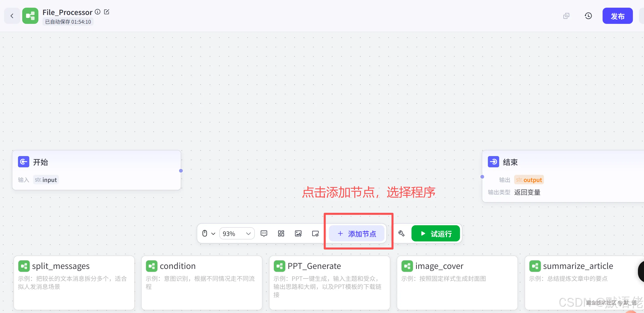Click 添加节点 to add a node

click(357, 234)
